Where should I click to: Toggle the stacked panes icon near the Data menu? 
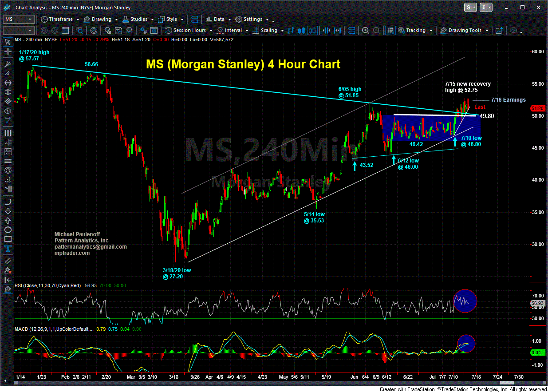194,19
